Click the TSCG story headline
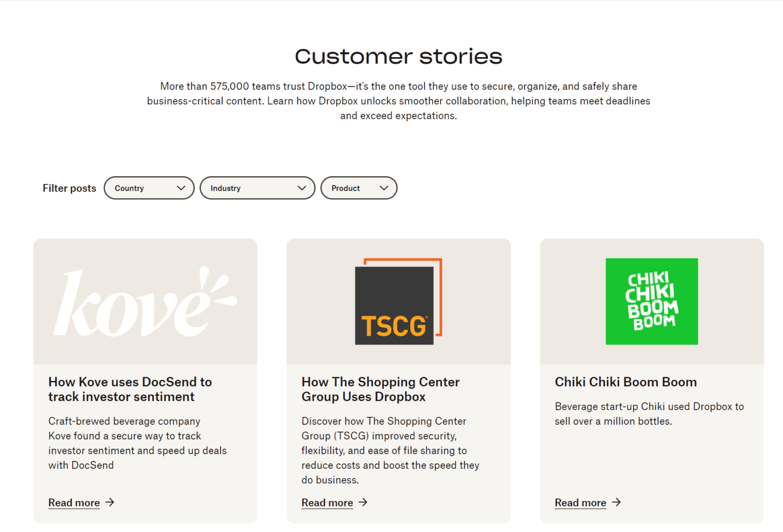783x532 pixels. click(380, 389)
